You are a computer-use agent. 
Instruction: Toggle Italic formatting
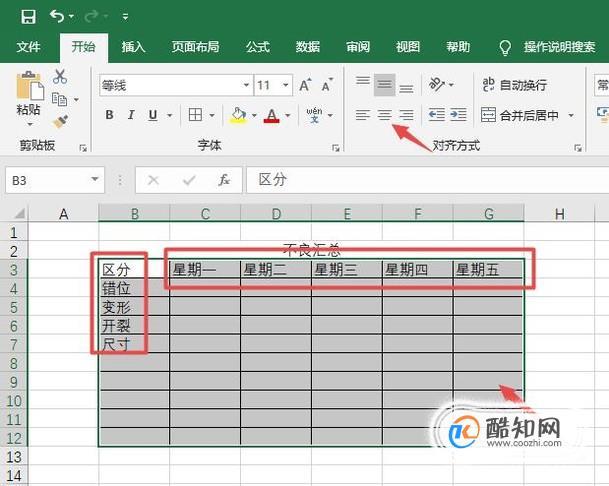(x=131, y=115)
